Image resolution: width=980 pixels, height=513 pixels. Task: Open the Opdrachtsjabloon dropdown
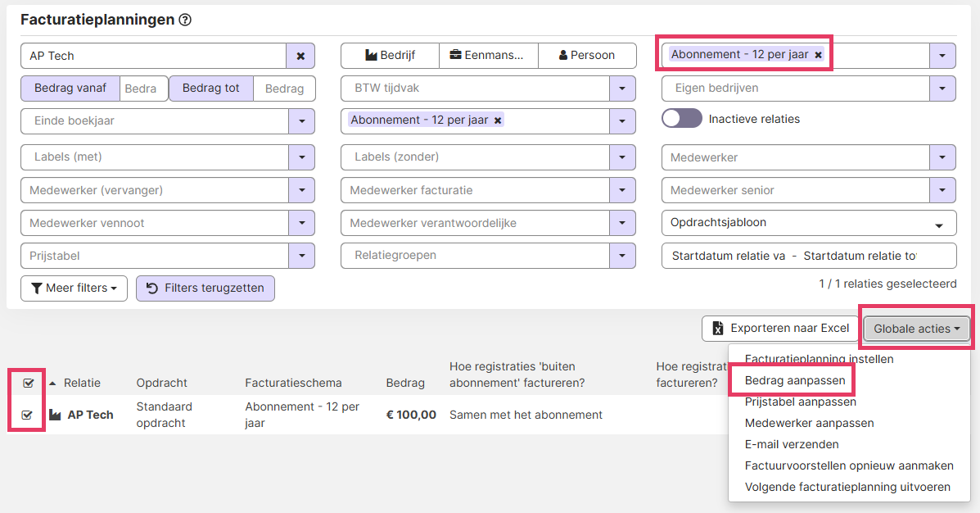938,224
